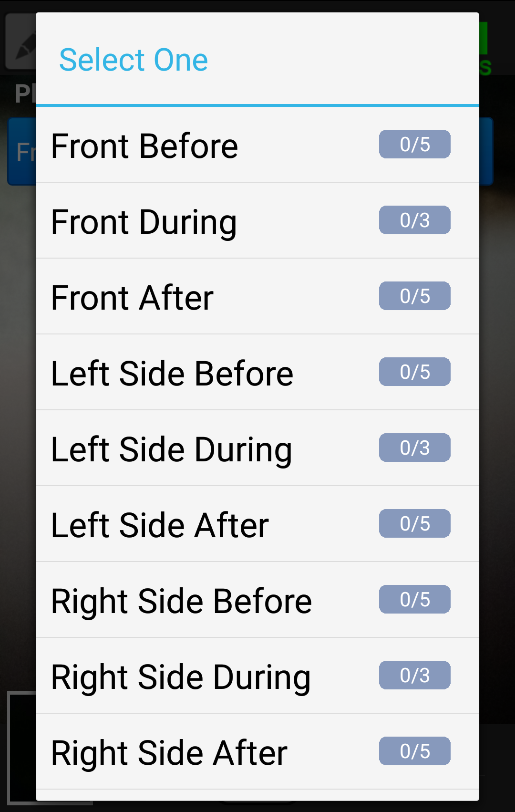Click the 0/5 badge for Front Before
The image size is (515, 812).
tap(415, 144)
